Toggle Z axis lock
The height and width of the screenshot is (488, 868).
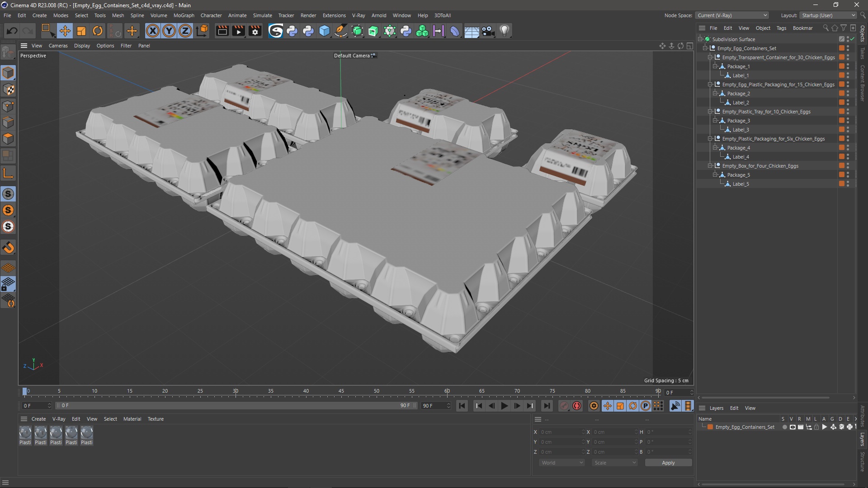[x=185, y=31]
